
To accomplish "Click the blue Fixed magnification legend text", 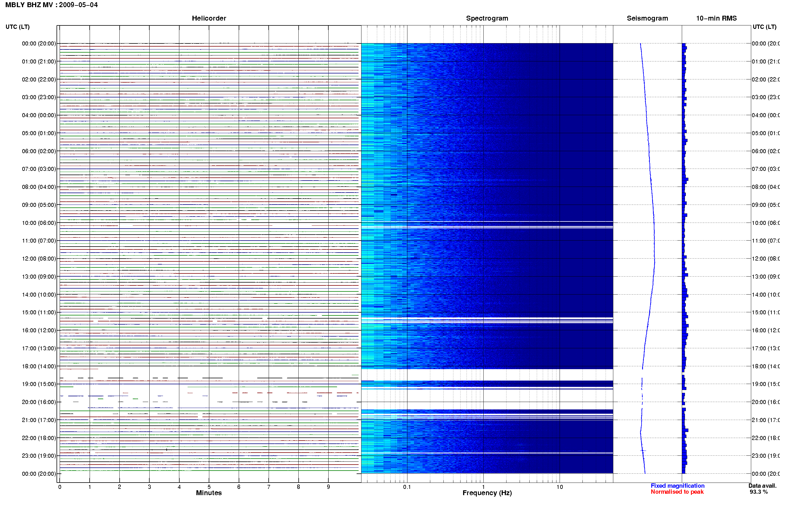I will 678,486.
